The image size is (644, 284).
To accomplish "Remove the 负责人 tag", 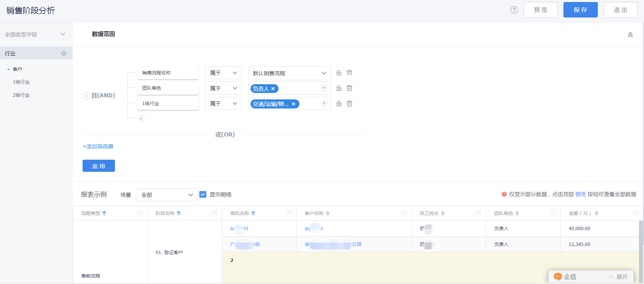I will tap(273, 89).
